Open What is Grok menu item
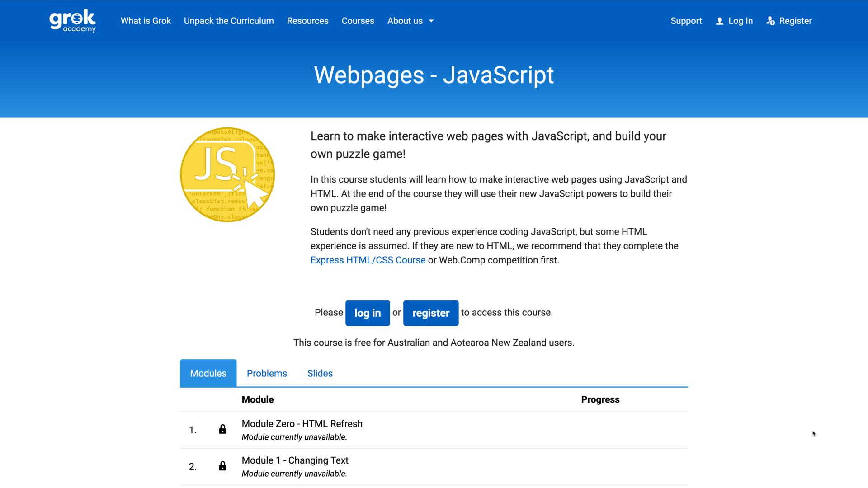The image size is (868, 488). click(146, 21)
